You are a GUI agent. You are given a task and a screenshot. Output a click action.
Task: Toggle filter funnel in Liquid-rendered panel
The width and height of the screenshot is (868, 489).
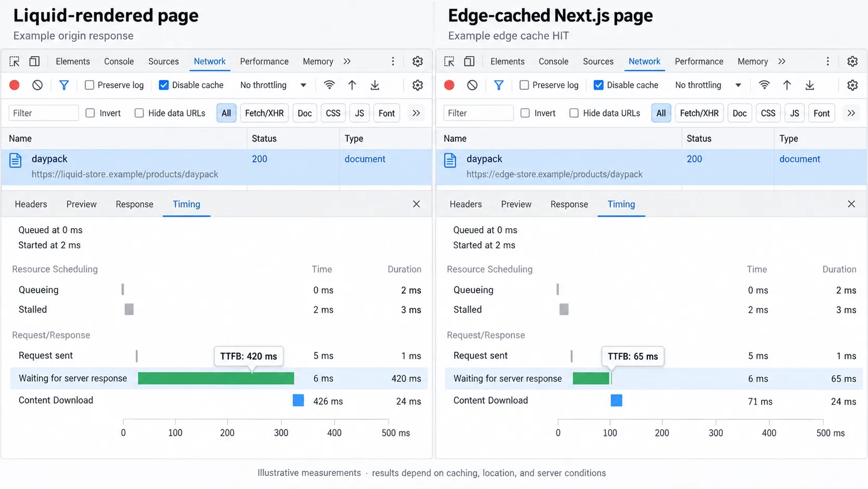[x=64, y=85]
